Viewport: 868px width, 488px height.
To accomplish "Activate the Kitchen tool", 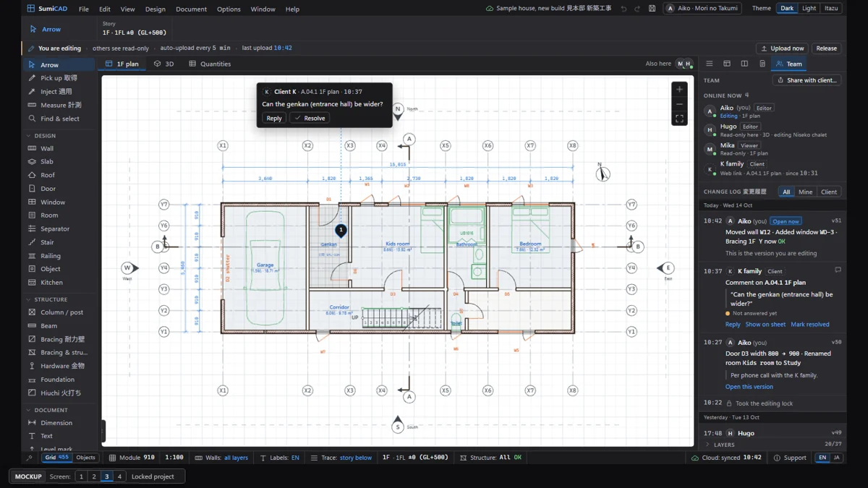I will 59,283.
